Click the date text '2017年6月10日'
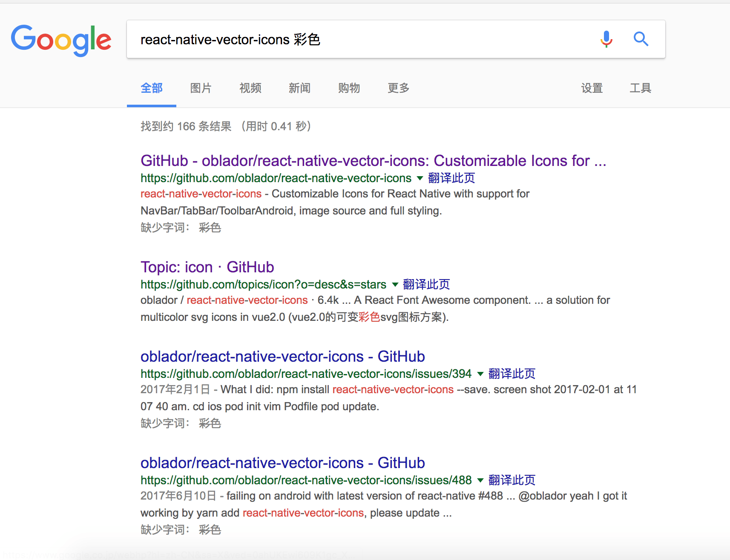This screenshot has width=730, height=560. [178, 496]
